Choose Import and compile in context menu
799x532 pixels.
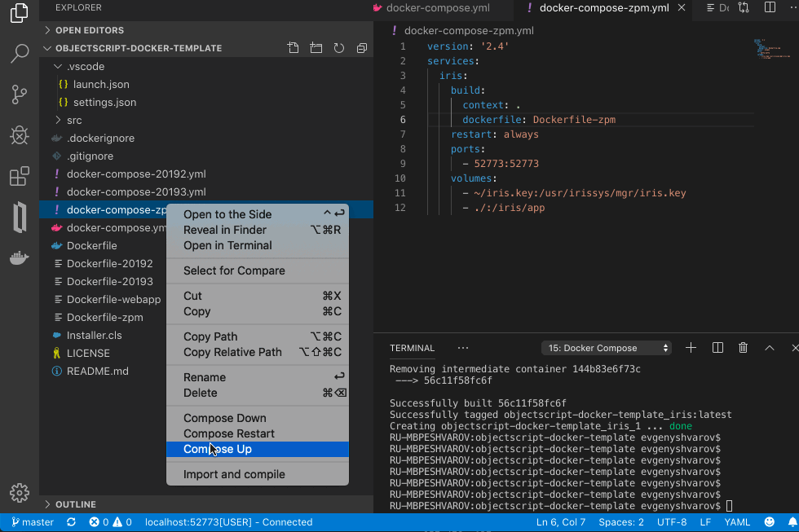pyautogui.click(x=258, y=474)
